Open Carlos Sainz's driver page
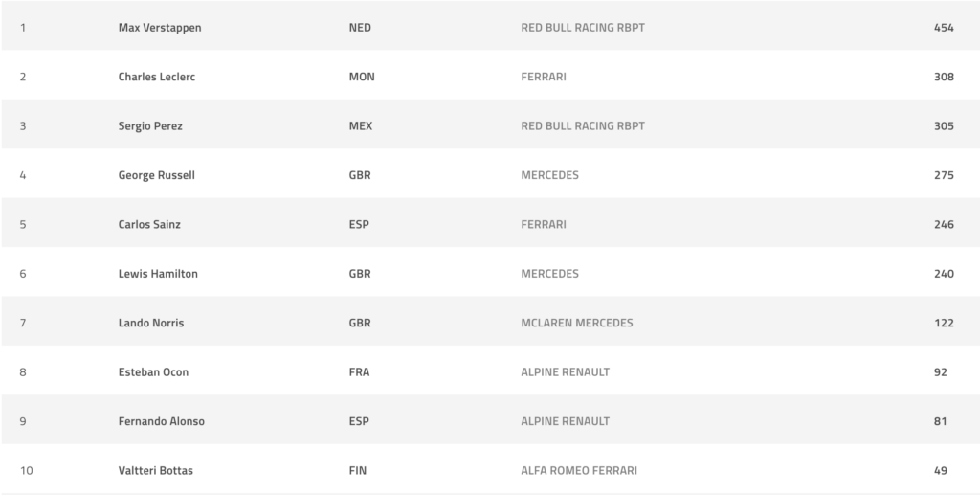Image resolution: width=980 pixels, height=495 pixels. point(149,224)
